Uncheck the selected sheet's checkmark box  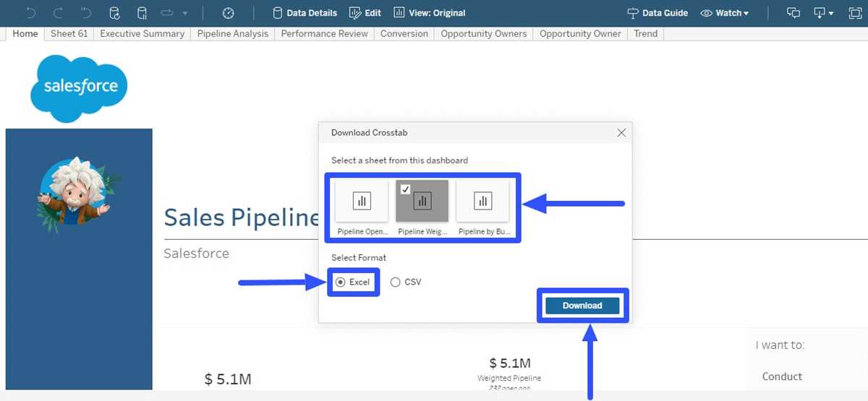pos(405,189)
